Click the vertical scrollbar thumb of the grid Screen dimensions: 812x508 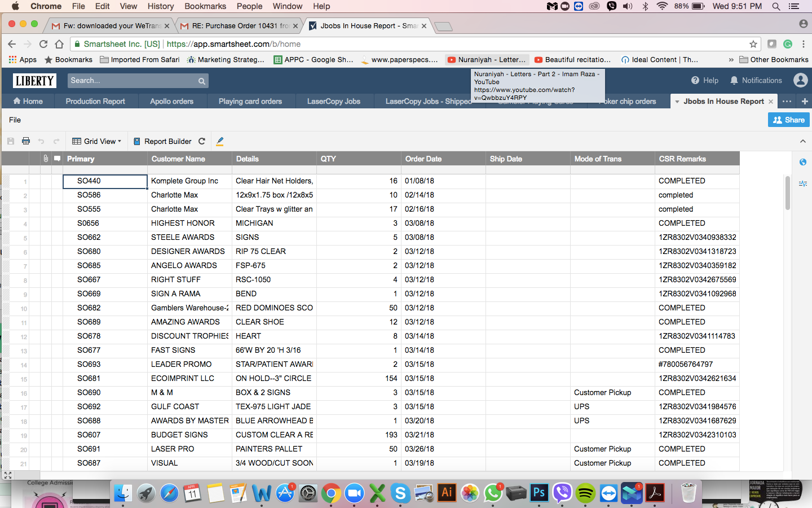(788, 193)
